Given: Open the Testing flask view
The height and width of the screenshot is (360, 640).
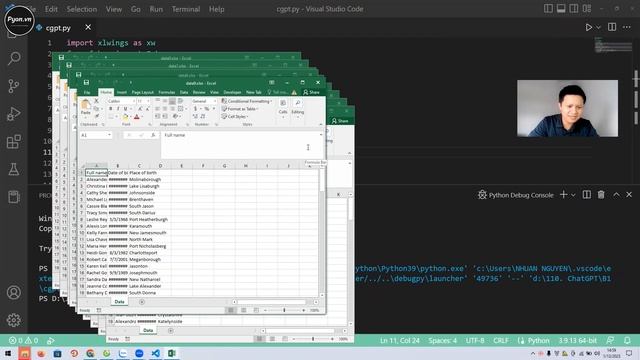Looking at the screenshot, I should [14, 169].
